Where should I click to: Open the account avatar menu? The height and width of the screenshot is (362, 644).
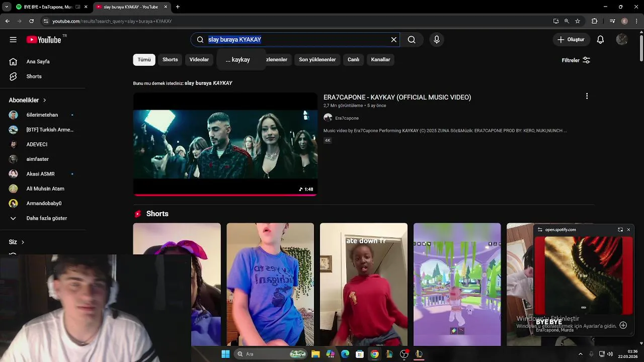pyautogui.click(x=622, y=40)
